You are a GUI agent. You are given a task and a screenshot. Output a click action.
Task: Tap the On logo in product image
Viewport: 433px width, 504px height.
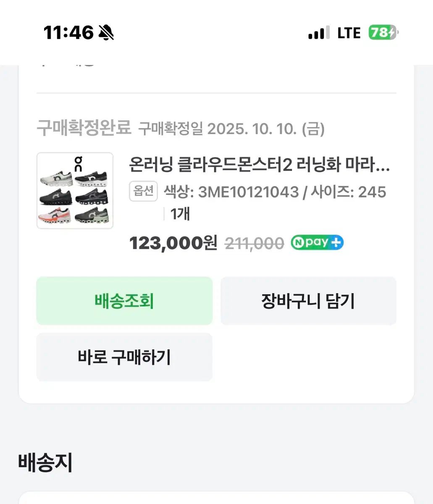click(x=79, y=163)
